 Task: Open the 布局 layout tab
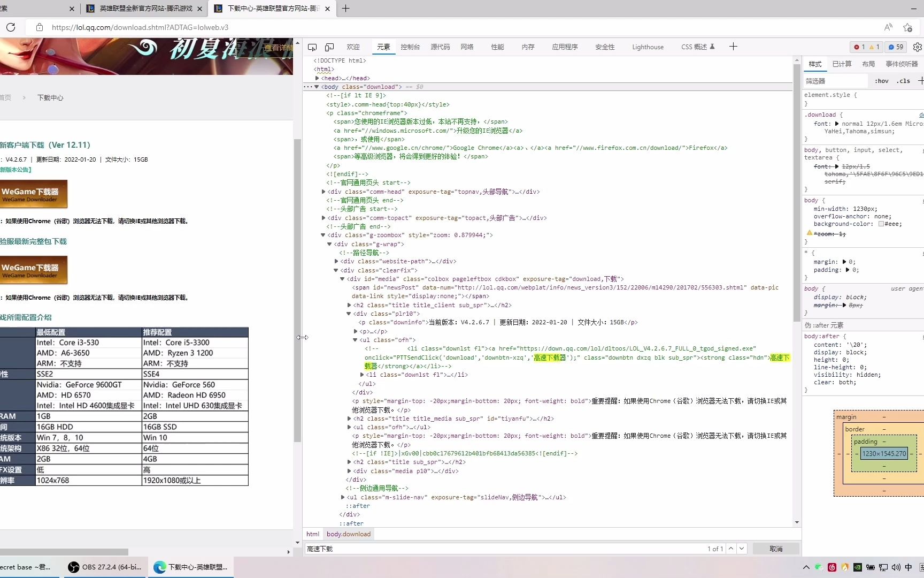click(868, 64)
